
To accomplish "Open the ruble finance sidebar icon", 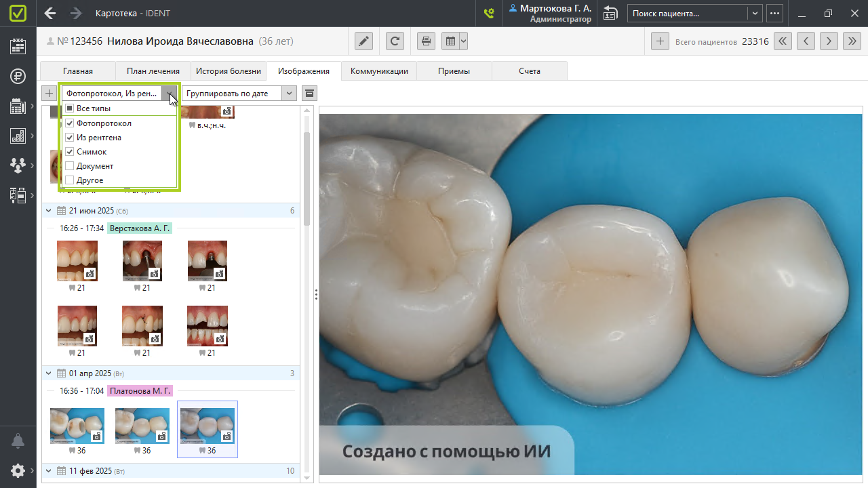I will [x=18, y=76].
